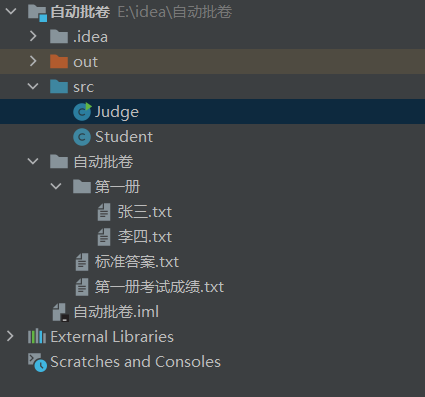Screen dimensions: 425x397
Task: Collapse the root 自动批卷 project node
Action: 11,11
